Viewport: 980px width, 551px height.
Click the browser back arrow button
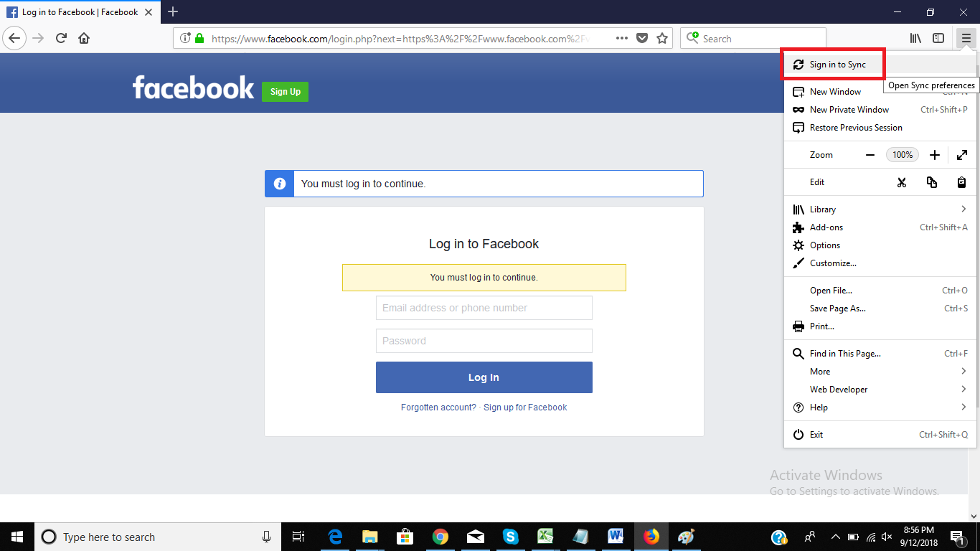(x=14, y=38)
